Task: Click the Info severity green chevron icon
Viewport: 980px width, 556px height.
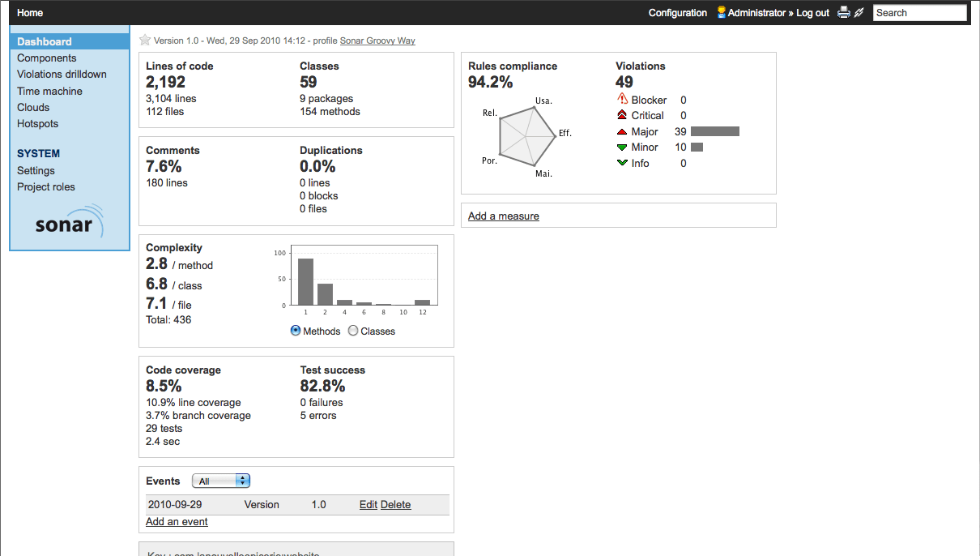Action: point(622,163)
